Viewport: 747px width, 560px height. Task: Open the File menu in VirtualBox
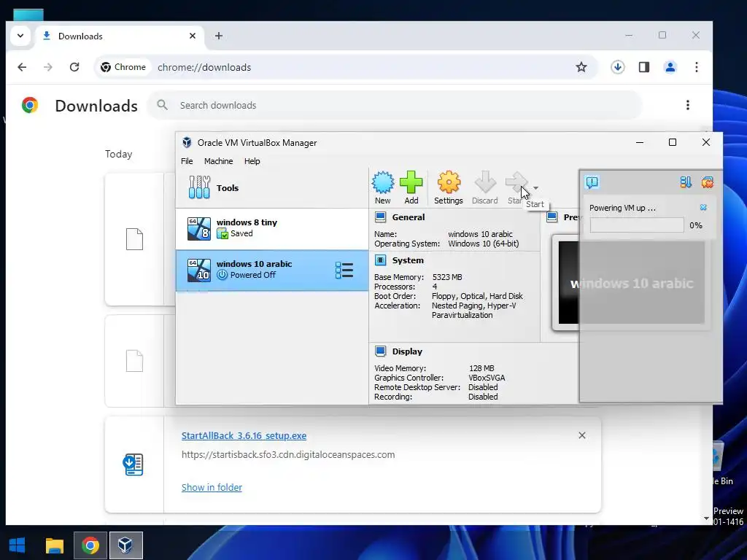click(187, 161)
